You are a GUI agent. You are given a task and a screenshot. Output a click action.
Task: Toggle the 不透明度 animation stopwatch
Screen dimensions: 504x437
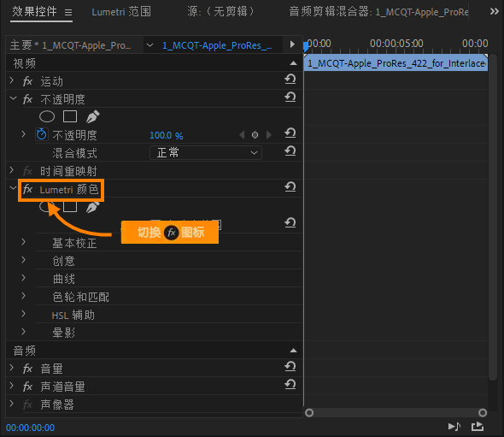42,134
